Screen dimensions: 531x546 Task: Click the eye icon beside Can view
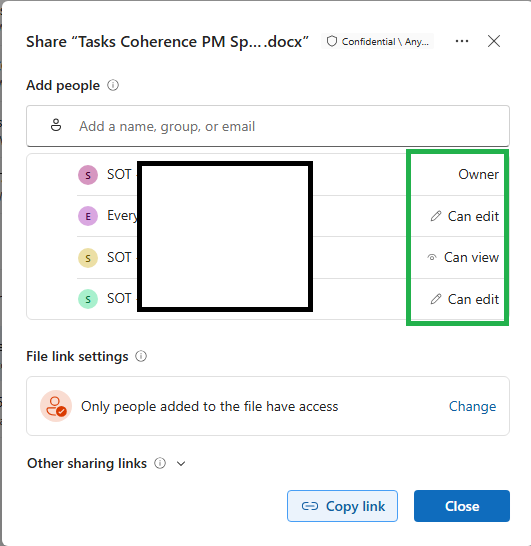(x=432, y=258)
